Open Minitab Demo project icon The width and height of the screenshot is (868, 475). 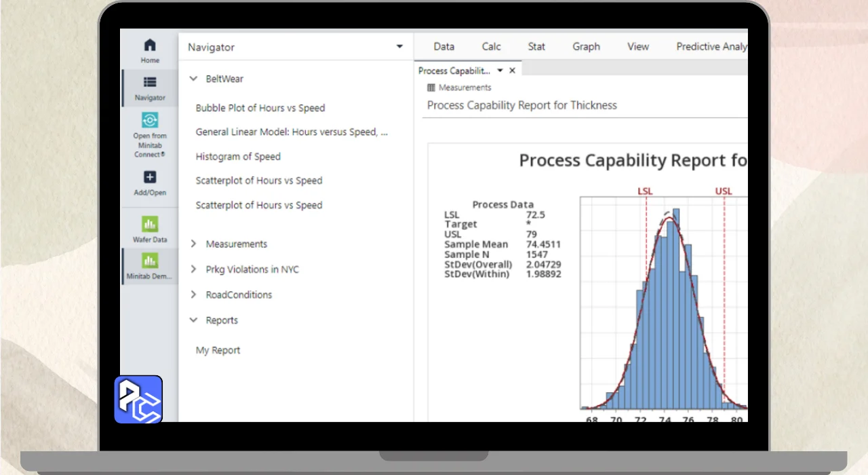coord(150,260)
